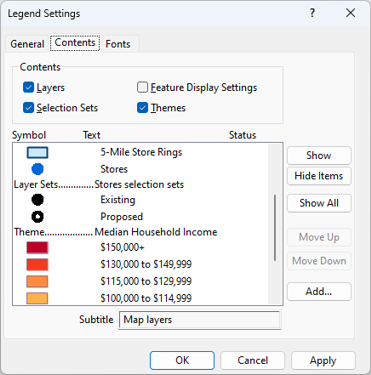Click the Proposed ring symbol
This screenshot has height=375, width=371.
37,217
